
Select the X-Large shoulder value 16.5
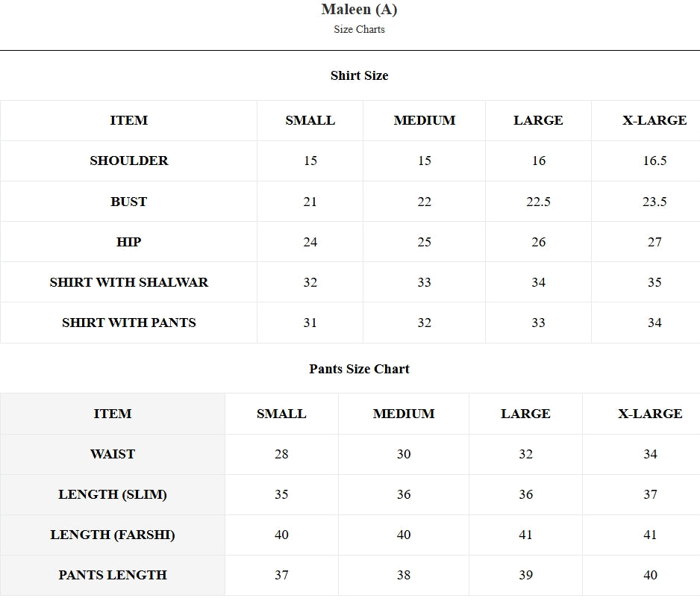coord(654,161)
